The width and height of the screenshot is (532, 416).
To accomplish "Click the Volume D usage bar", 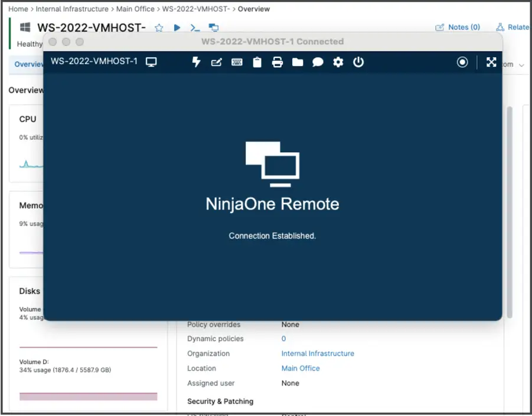I will click(88, 397).
